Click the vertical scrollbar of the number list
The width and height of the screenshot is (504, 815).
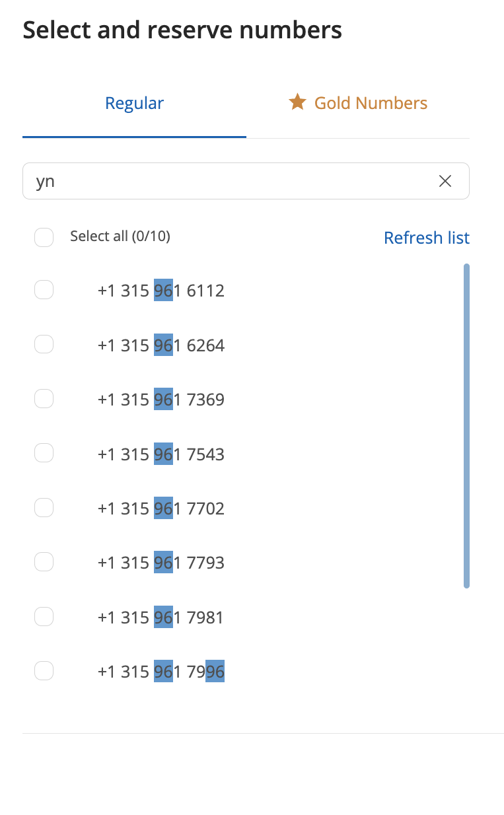[466, 426]
